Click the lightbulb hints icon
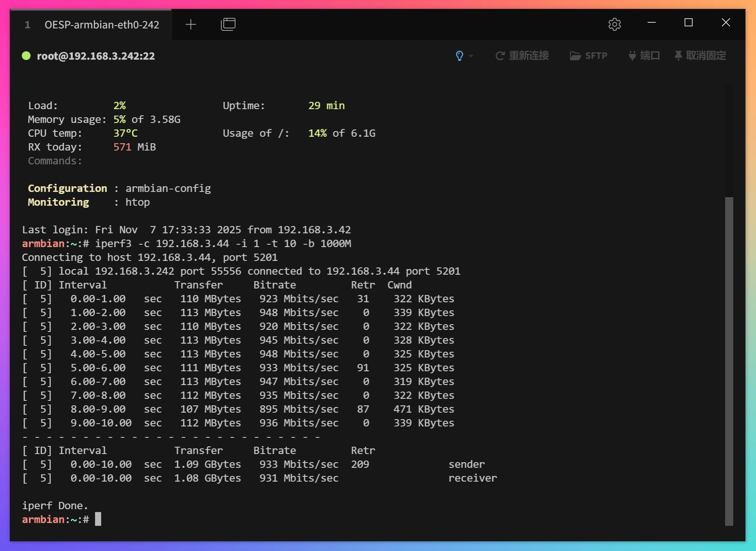 tap(459, 56)
